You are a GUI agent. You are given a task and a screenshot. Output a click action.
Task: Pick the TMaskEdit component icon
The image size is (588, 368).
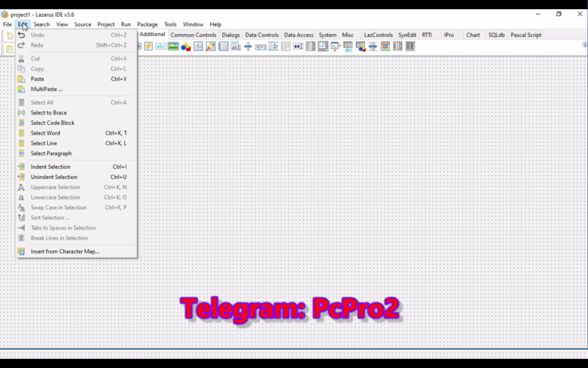click(298, 47)
